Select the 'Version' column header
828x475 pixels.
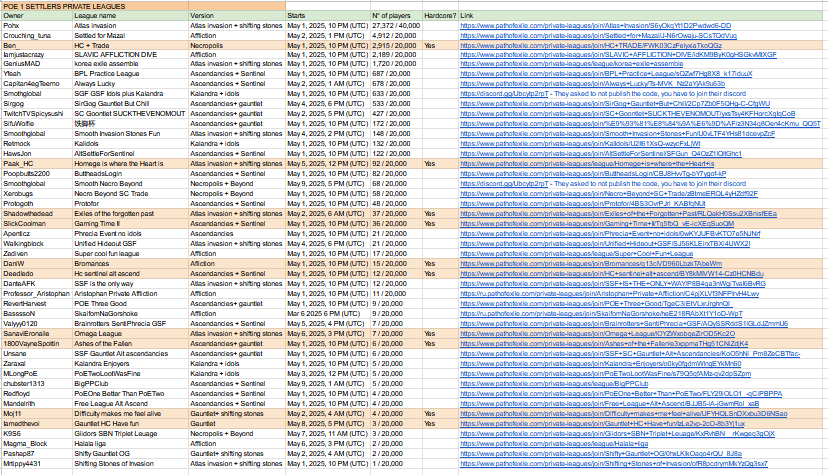pyautogui.click(x=237, y=16)
